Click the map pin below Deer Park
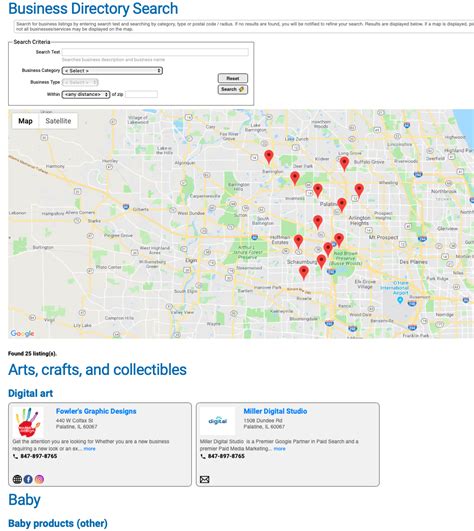 [x=295, y=178]
